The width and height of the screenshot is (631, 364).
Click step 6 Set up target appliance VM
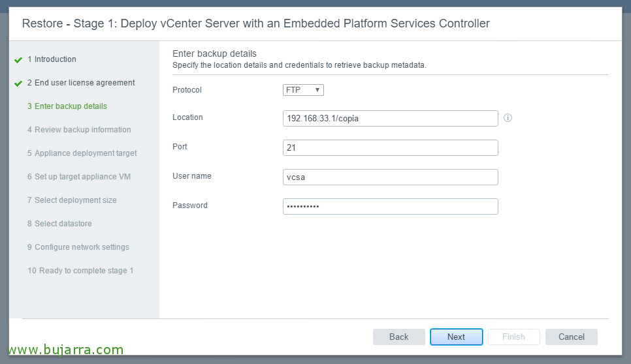79,177
